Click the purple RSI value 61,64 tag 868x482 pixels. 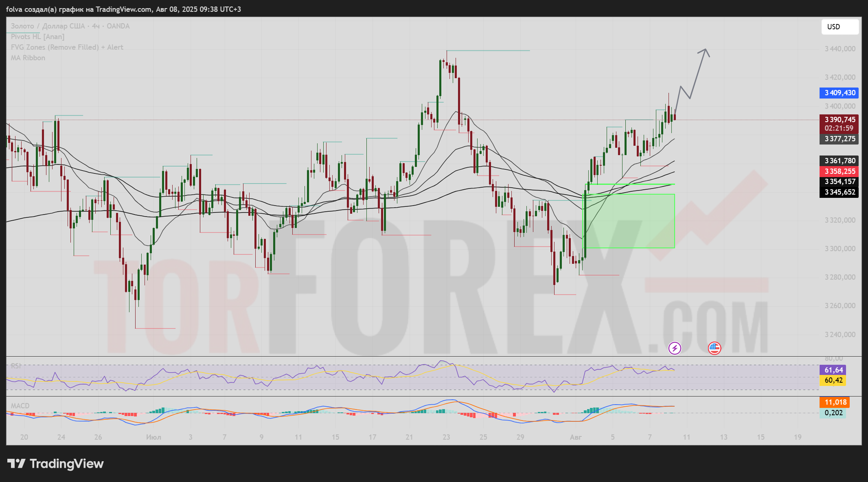(833, 370)
